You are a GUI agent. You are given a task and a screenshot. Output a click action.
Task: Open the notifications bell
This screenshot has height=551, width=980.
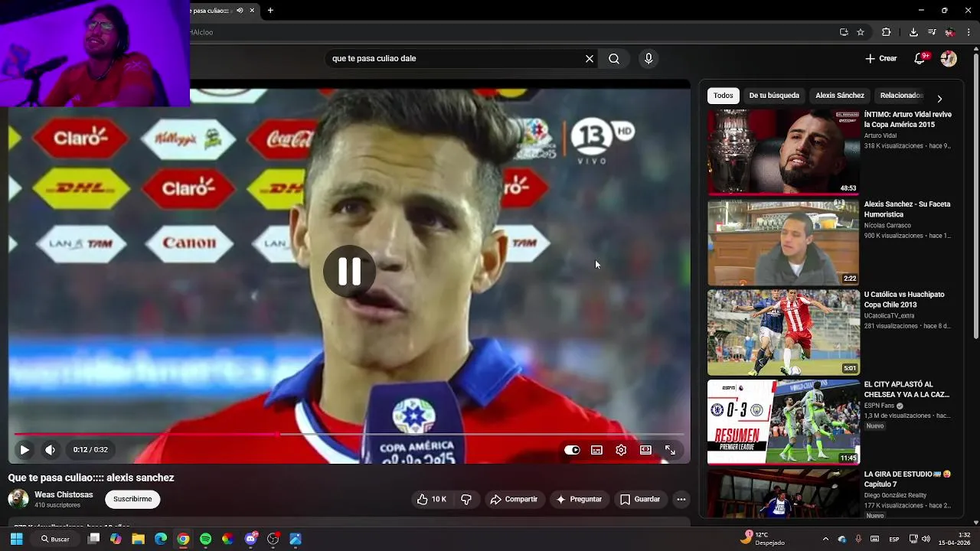click(920, 58)
